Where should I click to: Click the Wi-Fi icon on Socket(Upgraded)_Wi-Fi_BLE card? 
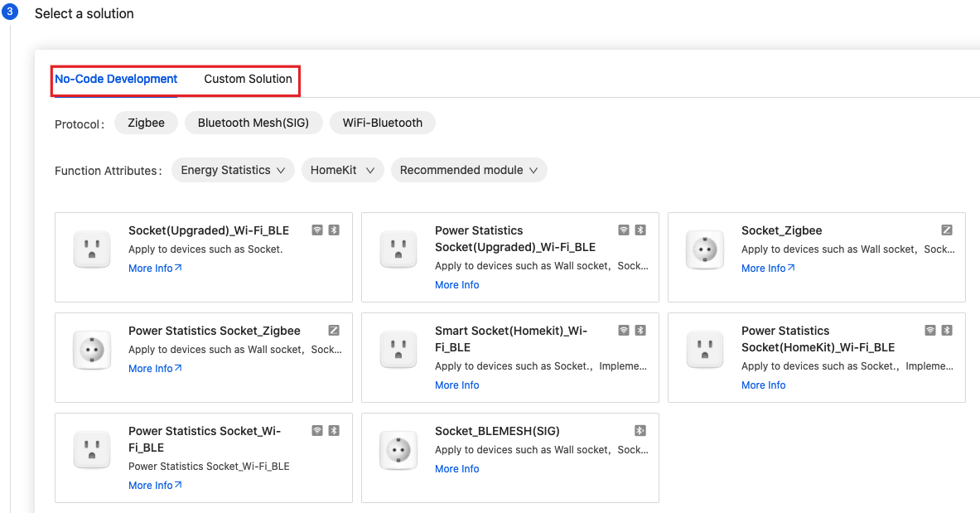pyautogui.click(x=317, y=230)
